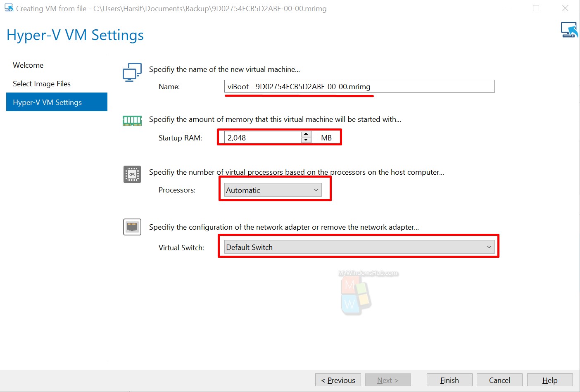Decrease Startup RAM with the down arrow
This screenshot has width=580, height=392.
coord(306,140)
